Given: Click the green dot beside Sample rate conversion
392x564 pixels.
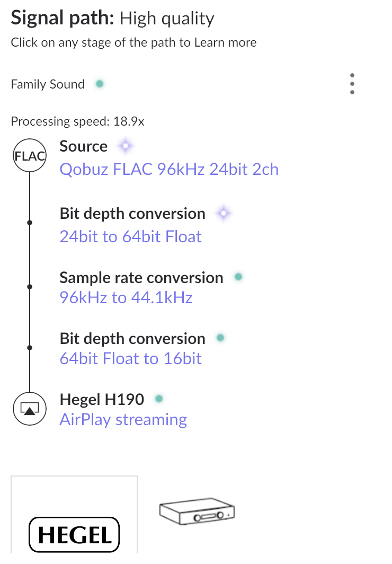Looking at the screenshot, I should coord(238,277).
